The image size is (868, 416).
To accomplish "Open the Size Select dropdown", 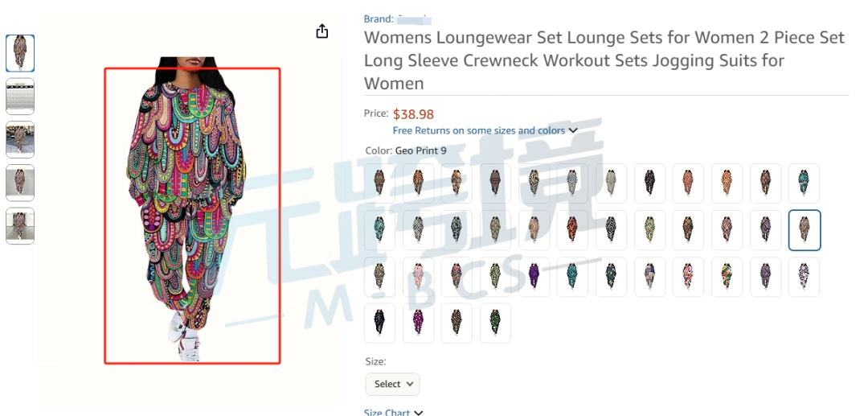I will pos(392,384).
